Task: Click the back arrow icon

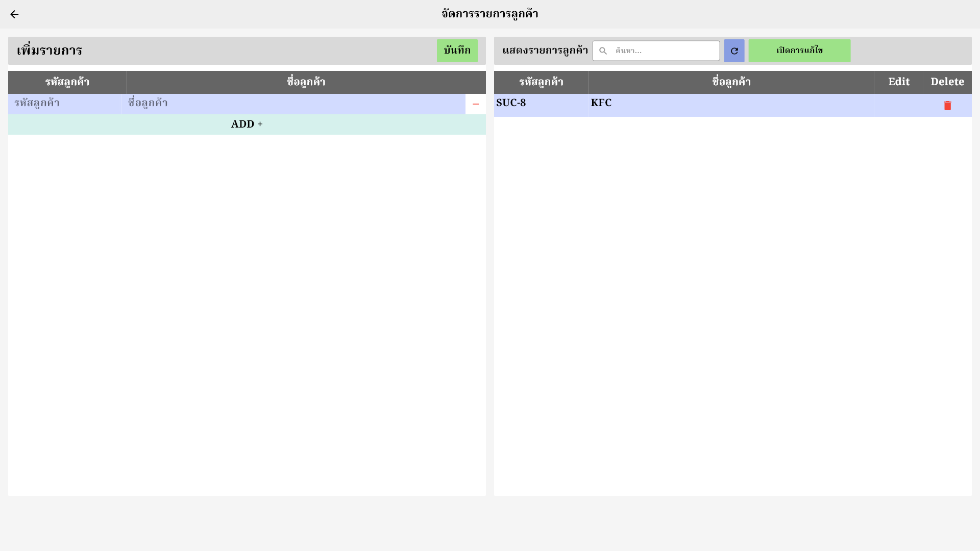Action: [x=14, y=14]
